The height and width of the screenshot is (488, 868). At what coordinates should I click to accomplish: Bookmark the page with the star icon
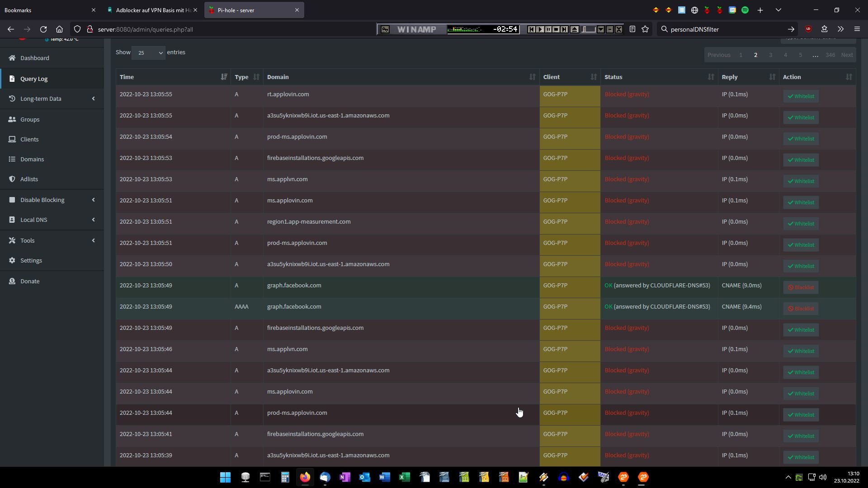tap(645, 29)
